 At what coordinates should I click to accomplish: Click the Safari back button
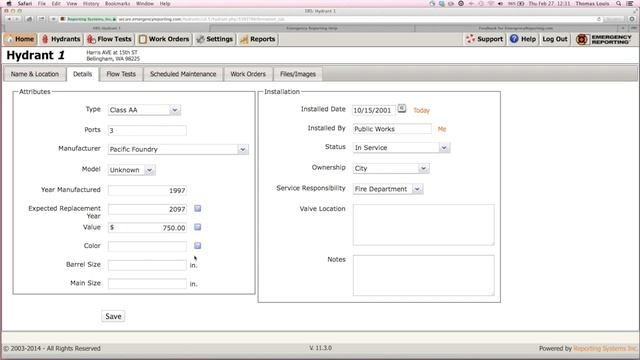pos(9,19)
